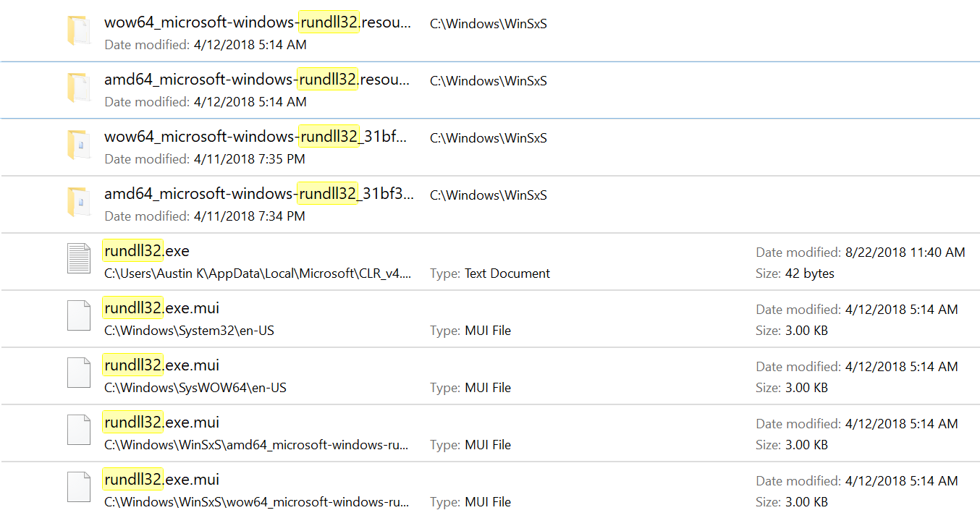Click date modified 4/11/2018 7:35 PM
The width and height of the screenshot is (980, 518).
[x=205, y=159]
